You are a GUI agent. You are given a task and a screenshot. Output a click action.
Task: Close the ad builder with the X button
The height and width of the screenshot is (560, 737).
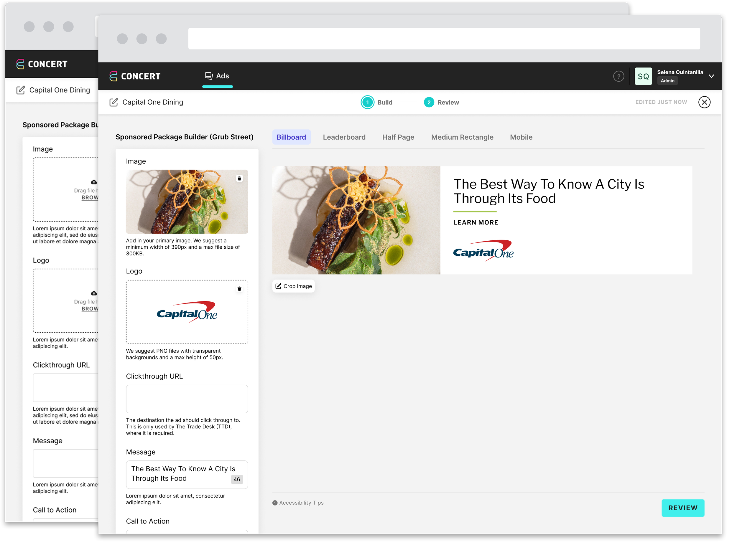click(704, 102)
